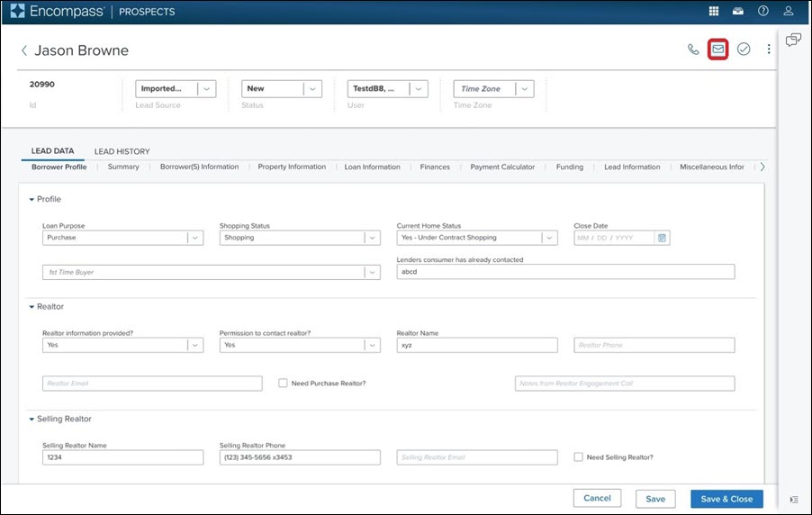Click the phone call icon
812x515 pixels.
tap(693, 50)
